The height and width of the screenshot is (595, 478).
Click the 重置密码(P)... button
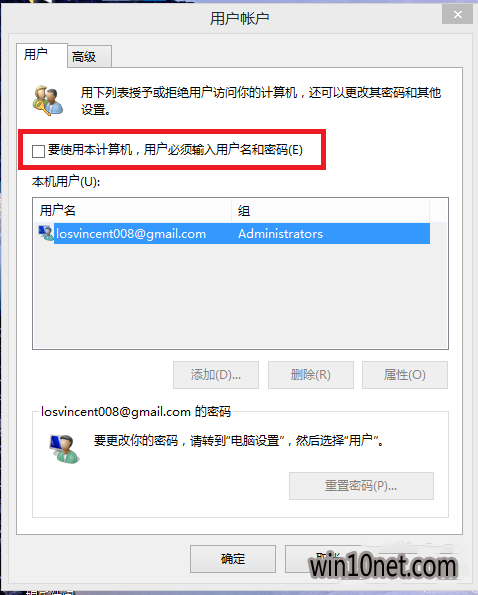pyautogui.click(x=361, y=486)
